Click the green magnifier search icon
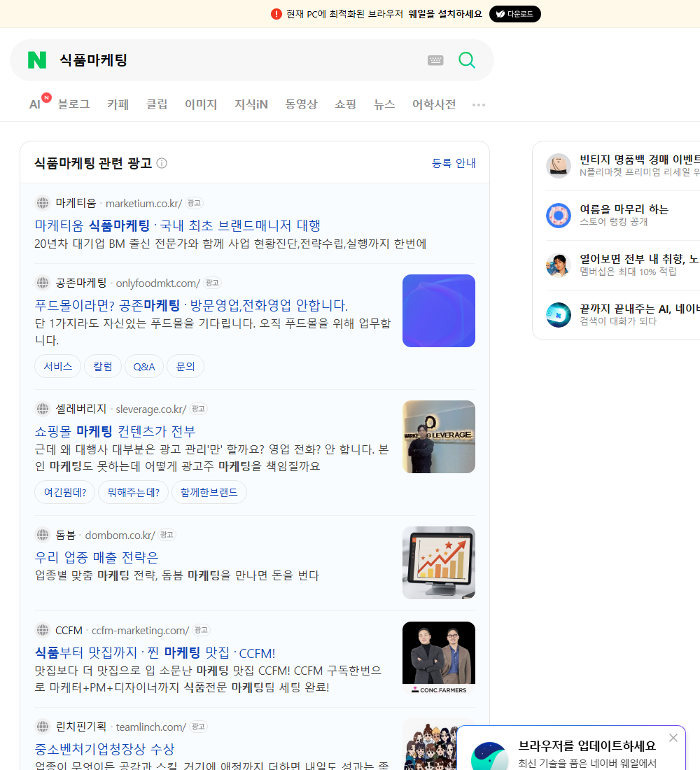Viewport: 700px width, 770px height. (467, 60)
